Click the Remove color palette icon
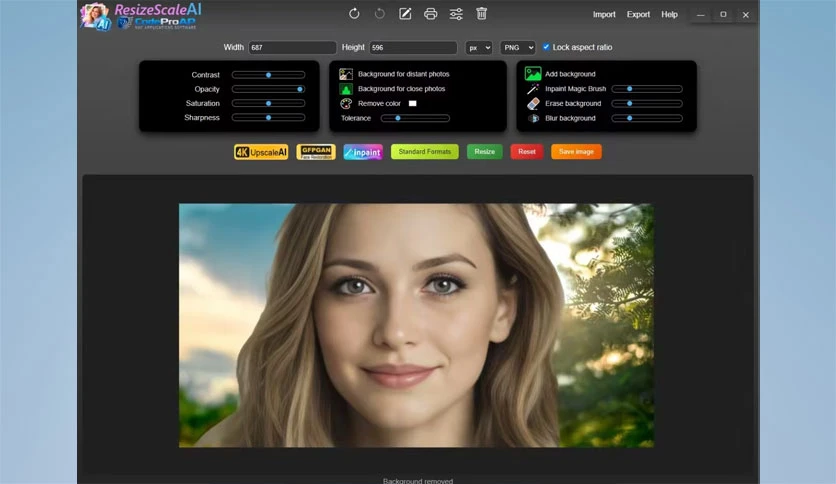 [346, 103]
